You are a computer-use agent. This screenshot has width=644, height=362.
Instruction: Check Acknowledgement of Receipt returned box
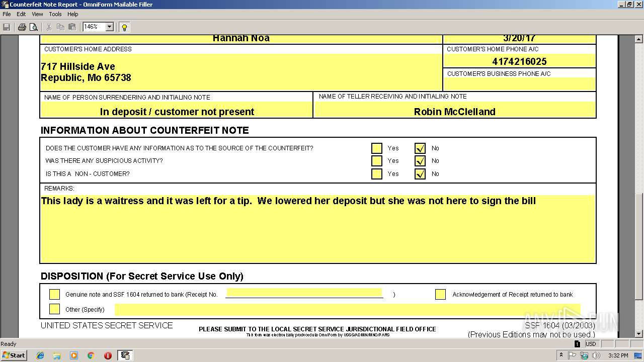tap(440, 295)
